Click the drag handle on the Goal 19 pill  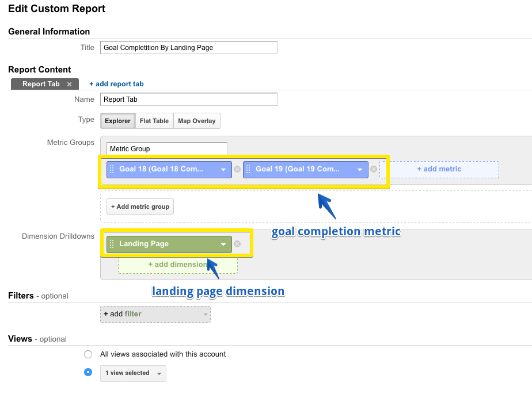249,169
